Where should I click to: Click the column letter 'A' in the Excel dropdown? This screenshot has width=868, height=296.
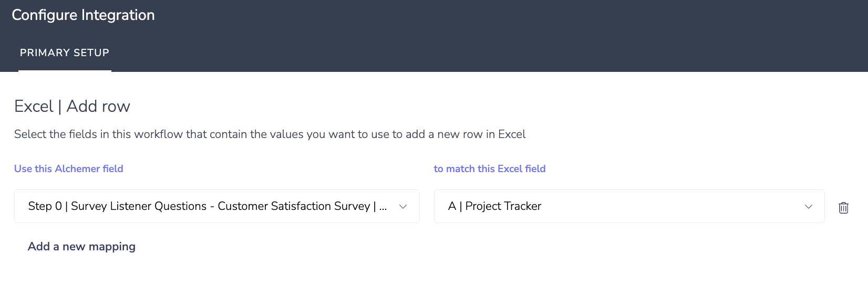click(452, 206)
